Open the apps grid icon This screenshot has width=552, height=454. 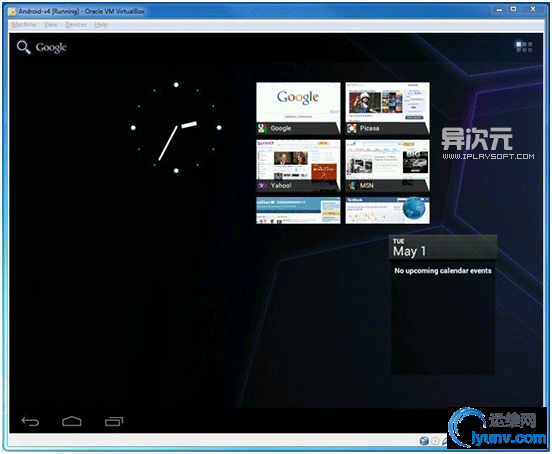tap(524, 46)
